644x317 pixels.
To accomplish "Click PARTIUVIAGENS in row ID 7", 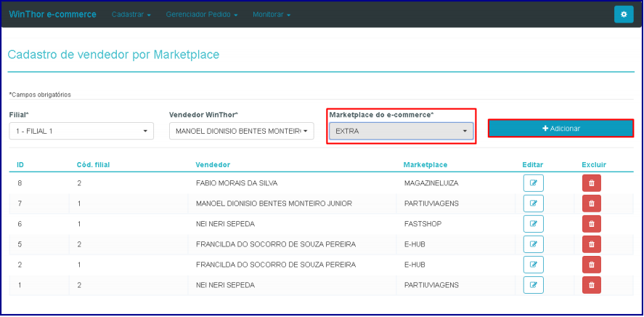I will coord(431,204).
